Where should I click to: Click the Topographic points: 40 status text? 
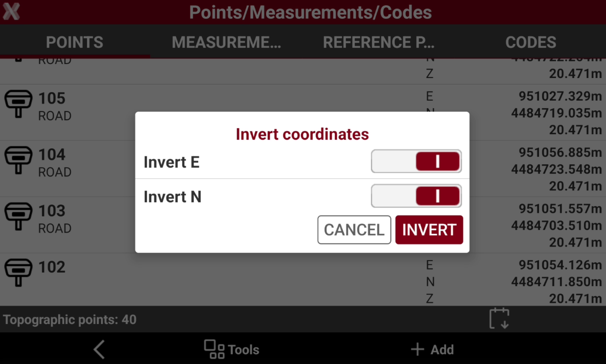click(x=70, y=320)
